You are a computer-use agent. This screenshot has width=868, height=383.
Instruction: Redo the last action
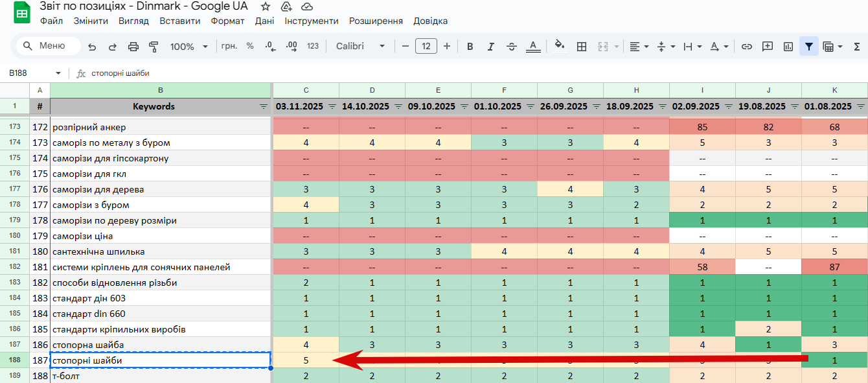pos(113,47)
